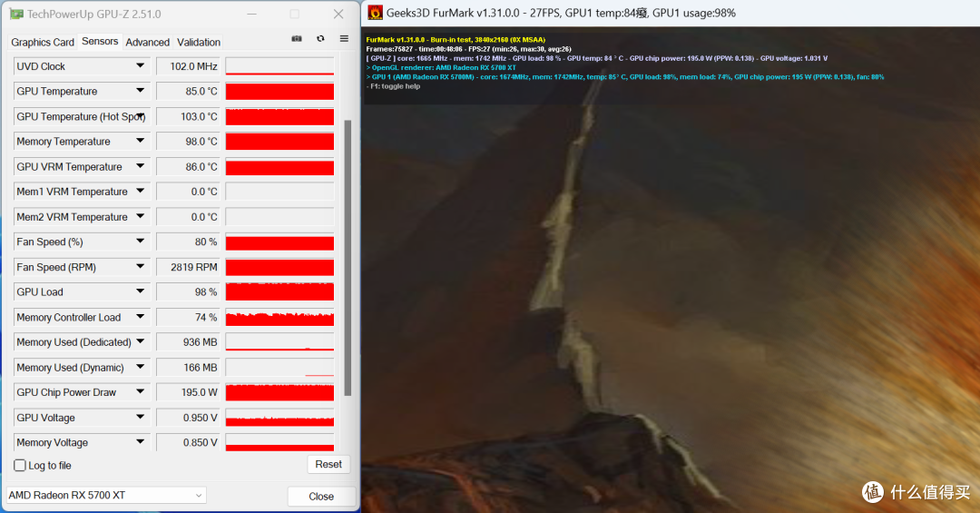Open the GPU Temperature sensor dropdown
This screenshot has width=980, height=513.
140,91
